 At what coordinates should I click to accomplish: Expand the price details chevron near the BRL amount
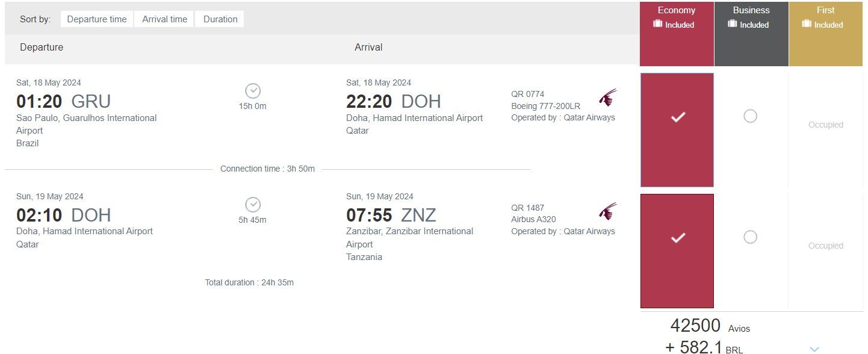[x=814, y=349]
